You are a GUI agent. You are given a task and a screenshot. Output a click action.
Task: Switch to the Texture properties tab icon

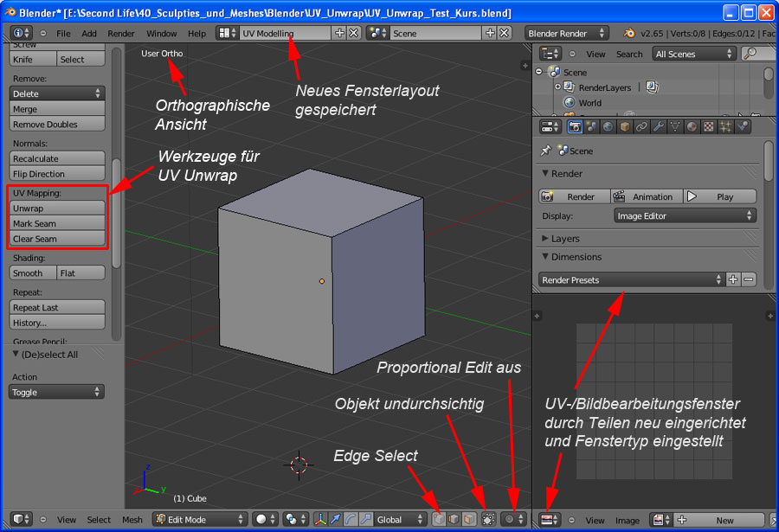coord(708,127)
